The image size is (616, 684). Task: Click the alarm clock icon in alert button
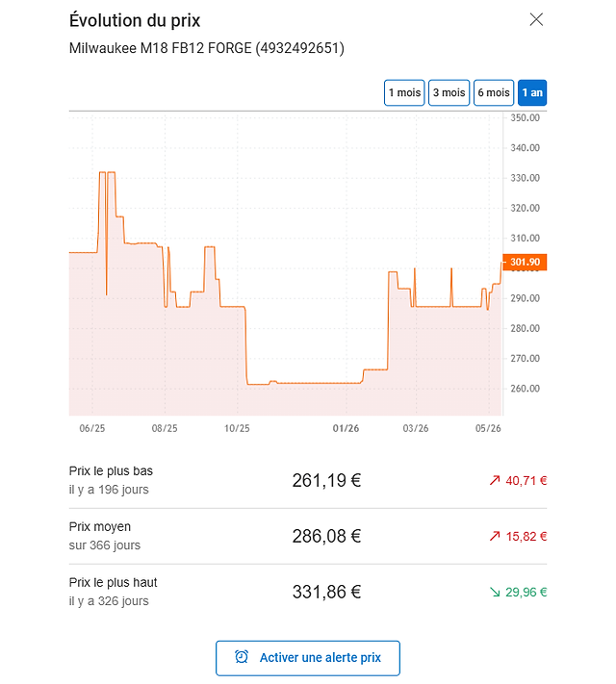pos(242,657)
